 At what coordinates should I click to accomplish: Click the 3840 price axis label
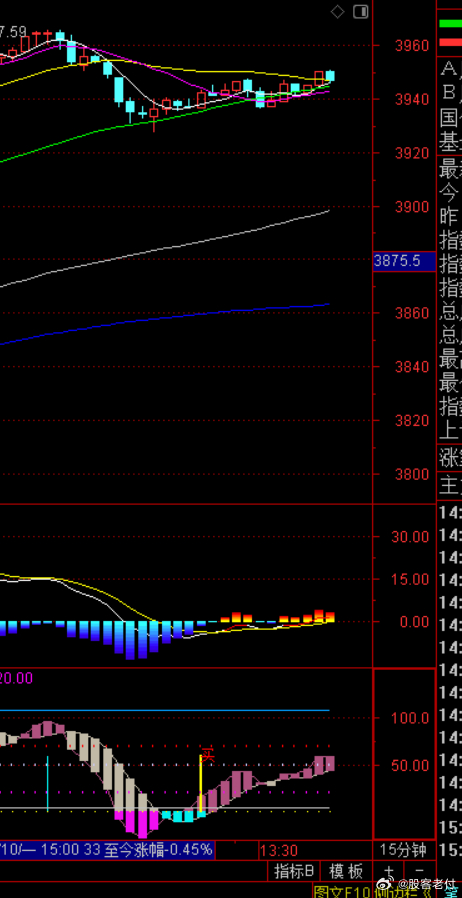pos(411,367)
